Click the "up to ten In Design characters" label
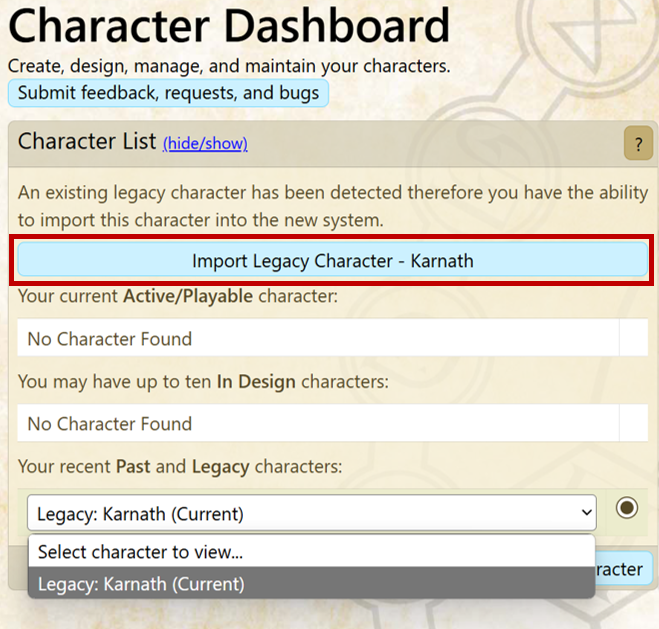This screenshot has height=629, width=659. (204, 382)
